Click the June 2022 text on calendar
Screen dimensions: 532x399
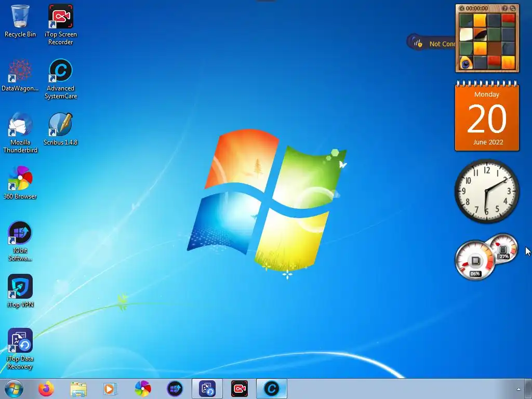(488, 142)
